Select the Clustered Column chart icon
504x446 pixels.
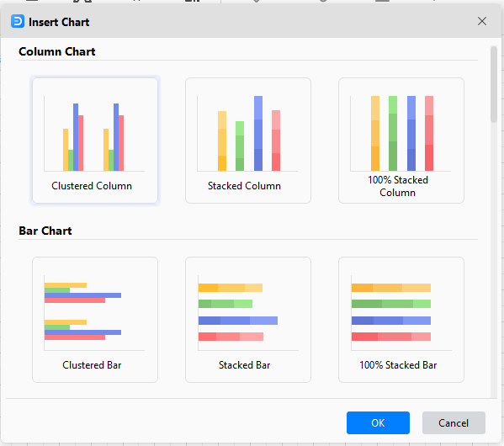(x=95, y=141)
